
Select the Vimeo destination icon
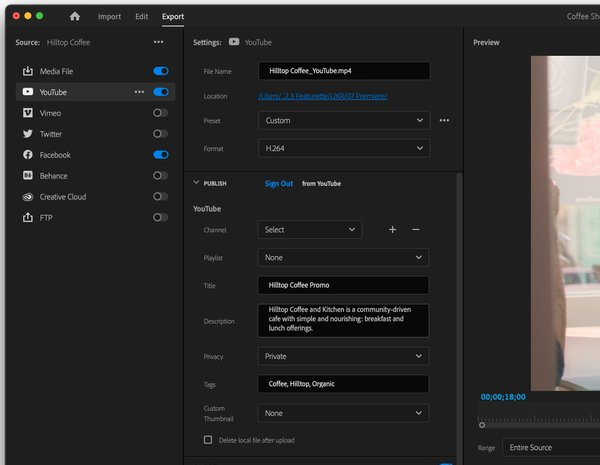click(x=27, y=113)
